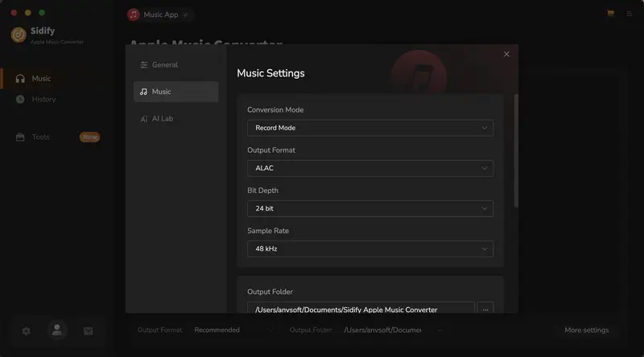
Task: Open the hamburger menu at top right
Action: point(629,14)
